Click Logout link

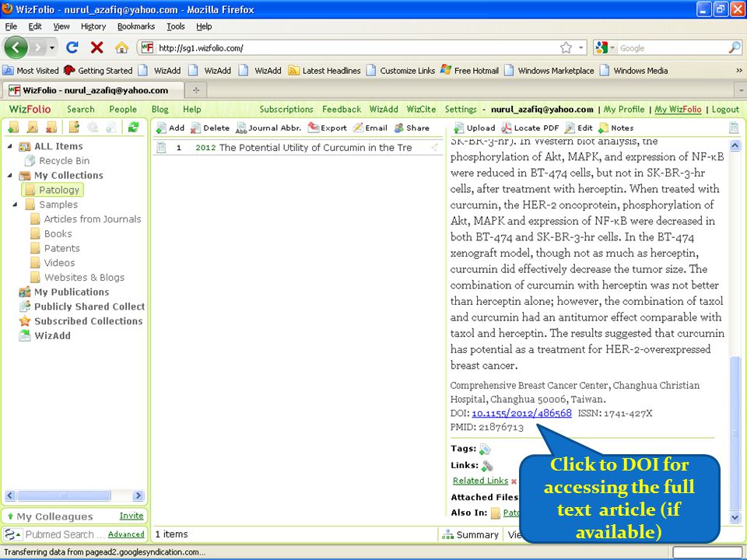(725, 109)
